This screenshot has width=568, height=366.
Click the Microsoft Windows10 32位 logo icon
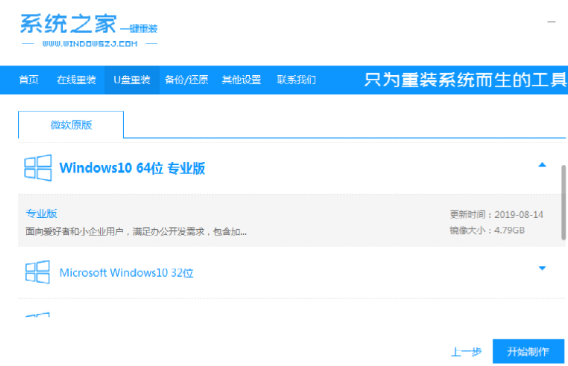point(37,272)
